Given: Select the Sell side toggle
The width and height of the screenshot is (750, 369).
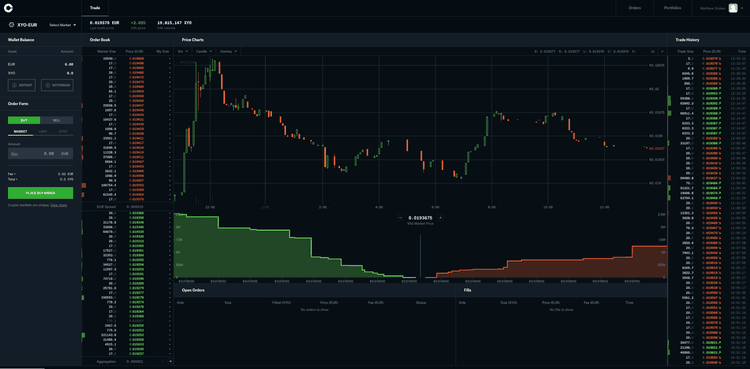Looking at the screenshot, I should coord(56,120).
